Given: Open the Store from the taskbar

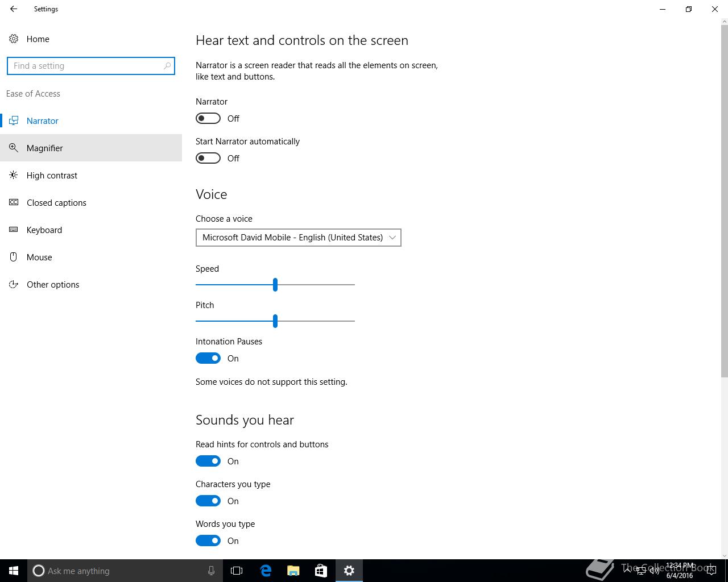Looking at the screenshot, I should pos(321,571).
